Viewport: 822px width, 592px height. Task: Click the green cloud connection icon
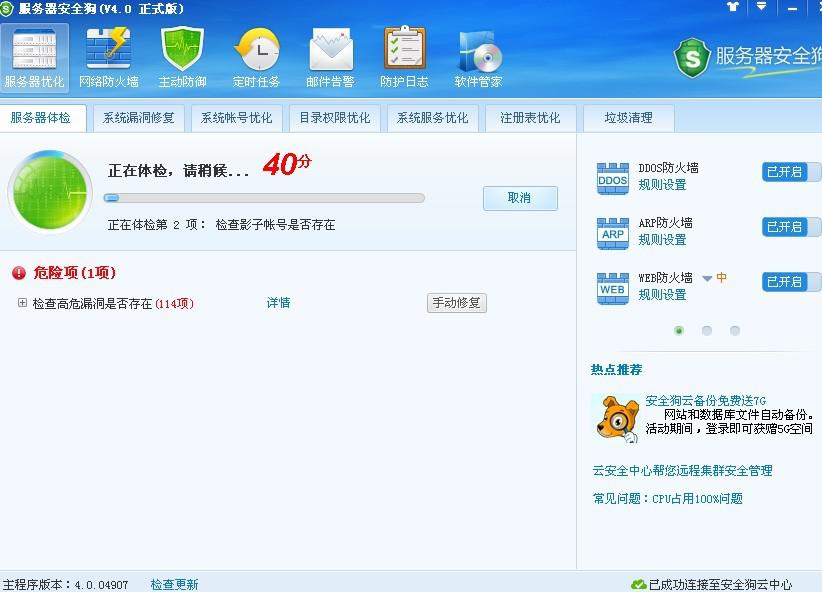(x=638, y=584)
